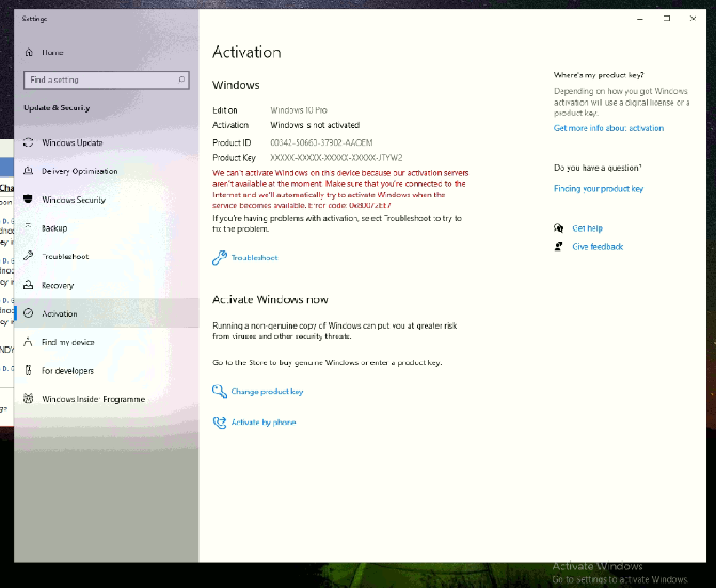Focus the Find a setting search box
The image size is (716, 588).
pyautogui.click(x=107, y=80)
